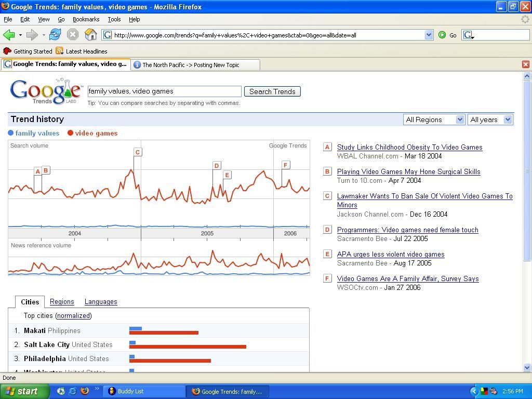This screenshot has width=532, height=399.
Task: Launch Firefox from the quick launch bar
Action: tap(85, 391)
